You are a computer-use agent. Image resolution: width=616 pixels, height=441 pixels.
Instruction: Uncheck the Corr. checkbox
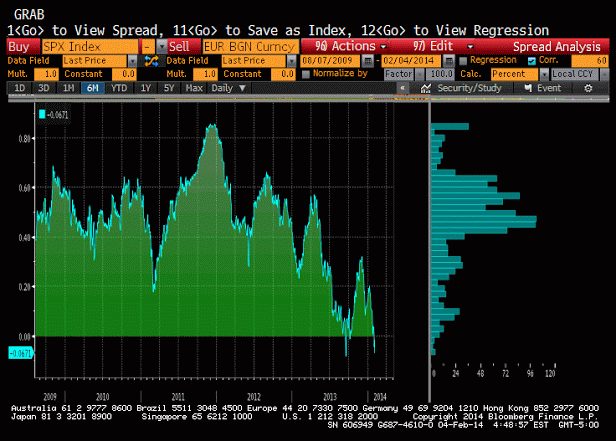tap(532, 60)
